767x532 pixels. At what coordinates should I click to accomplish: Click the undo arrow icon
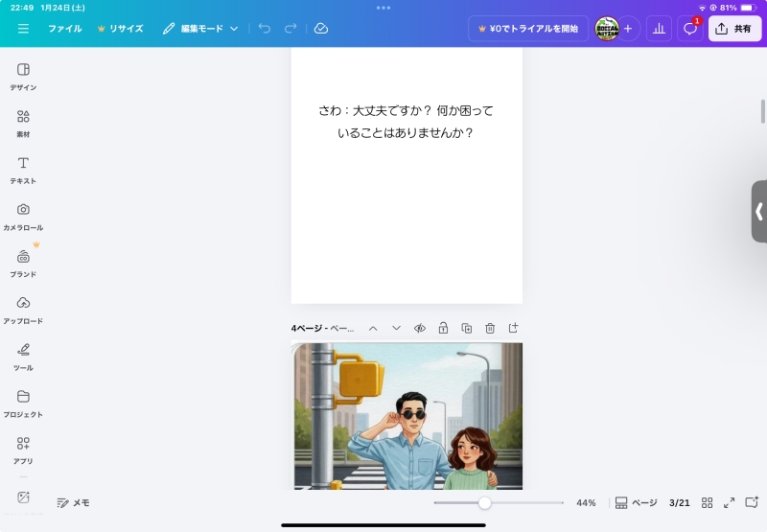click(265, 29)
